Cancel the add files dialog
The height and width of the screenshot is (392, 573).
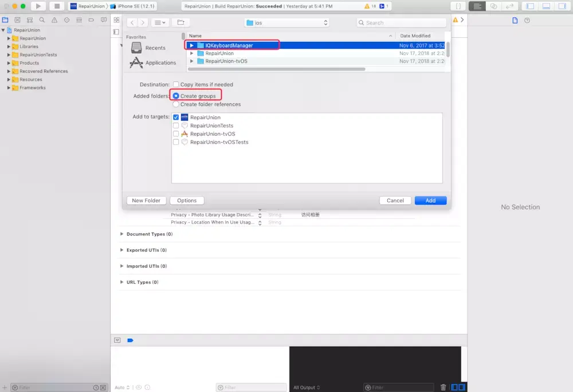[395, 201]
